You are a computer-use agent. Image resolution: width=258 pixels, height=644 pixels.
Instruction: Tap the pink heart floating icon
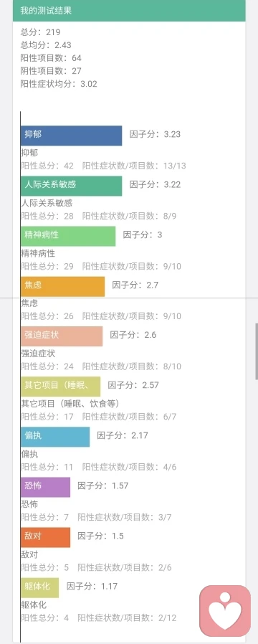tap(225, 611)
